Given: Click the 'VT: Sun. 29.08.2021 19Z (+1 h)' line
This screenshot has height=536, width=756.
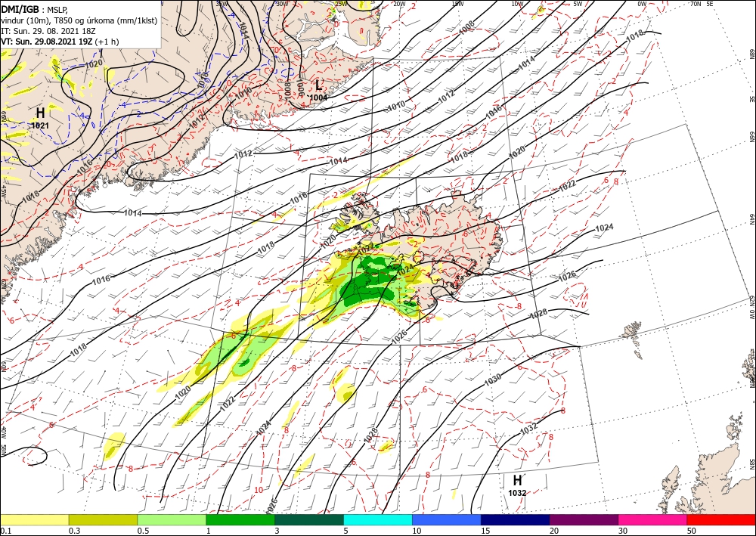Looking at the screenshot, I should 60,42.
